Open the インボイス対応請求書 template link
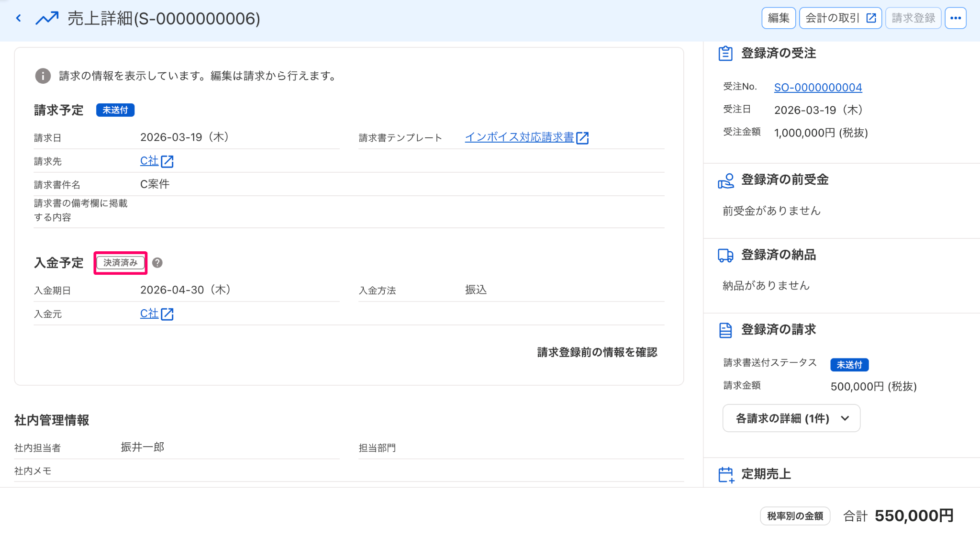 tap(519, 137)
